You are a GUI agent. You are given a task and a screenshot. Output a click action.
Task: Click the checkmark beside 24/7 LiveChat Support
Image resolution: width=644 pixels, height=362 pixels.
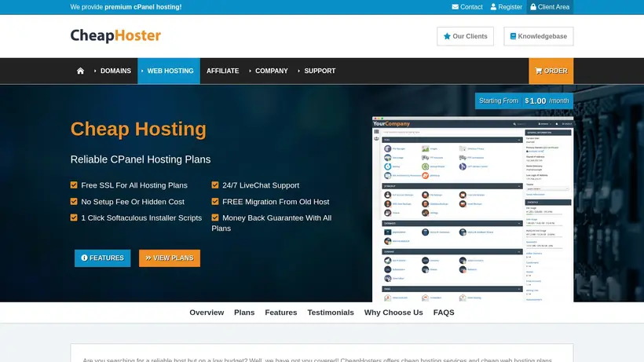point(215,185)
